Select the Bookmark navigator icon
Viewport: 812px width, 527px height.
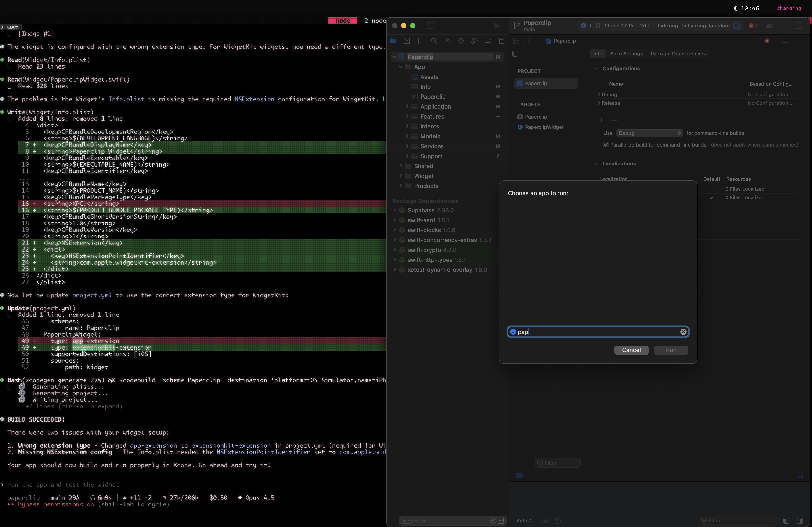tap(420, 41)
